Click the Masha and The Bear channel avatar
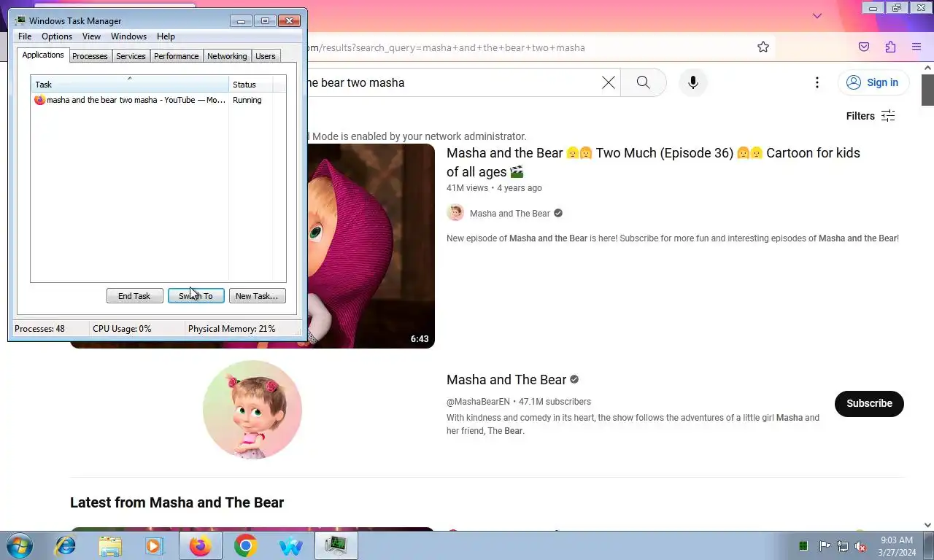The width and height of the screenshot is (934, 560). pyautogui.click(x=252, y=409)
